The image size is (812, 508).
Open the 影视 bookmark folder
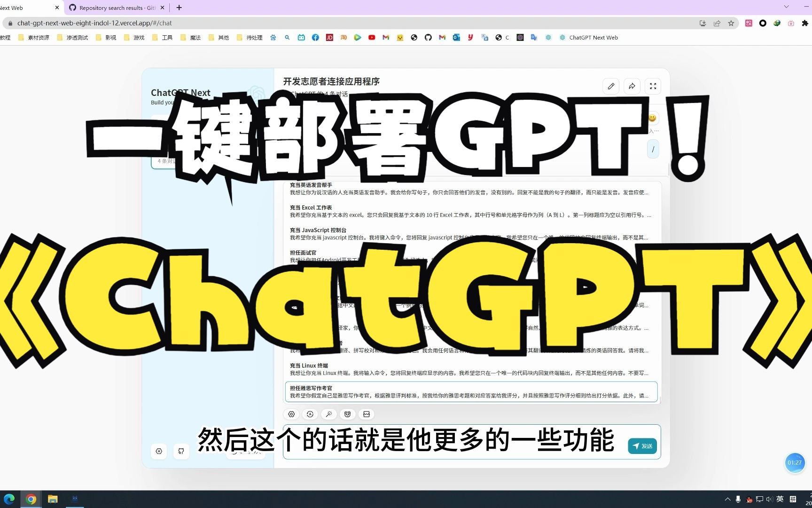coord(106,38)
